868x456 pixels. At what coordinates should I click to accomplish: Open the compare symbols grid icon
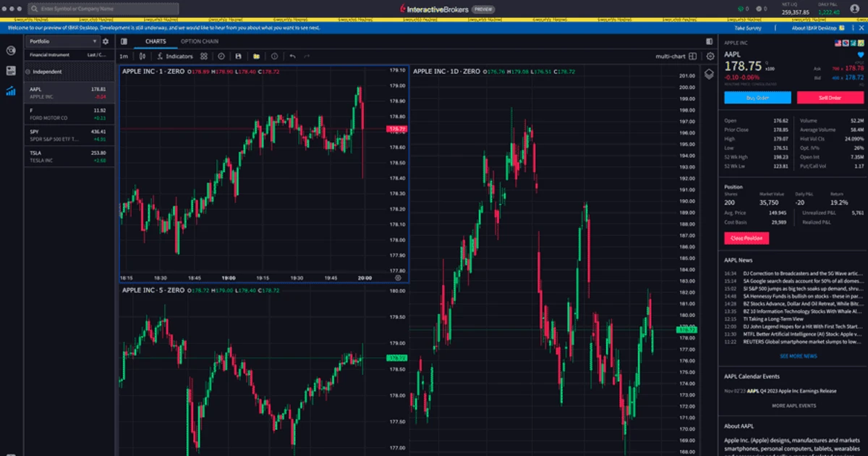pos(203,56)
